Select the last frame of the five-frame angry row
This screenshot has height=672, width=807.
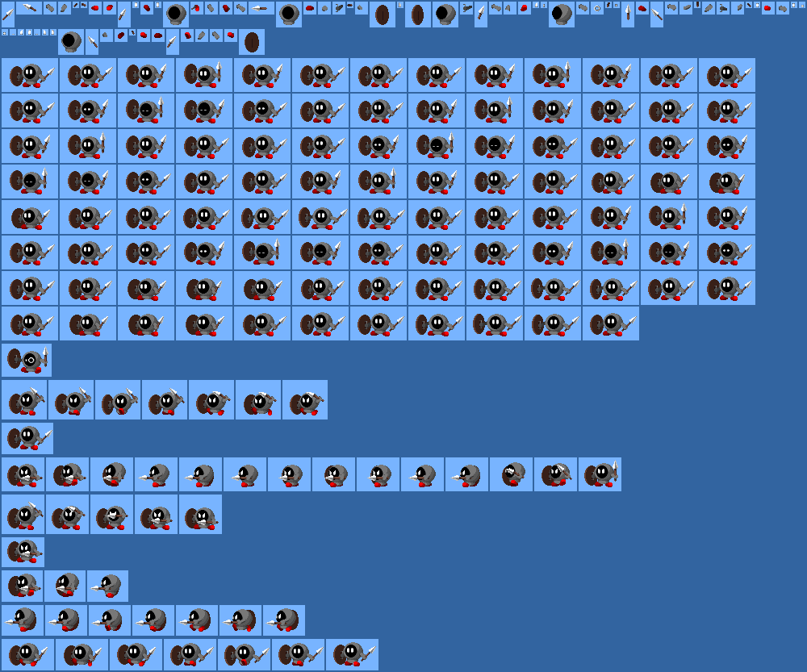click(x=201, y=515)
